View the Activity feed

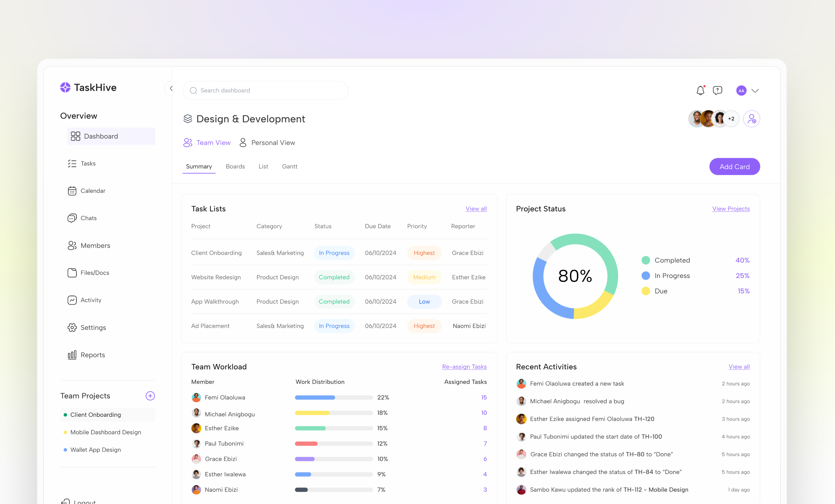tap(90, 300)
